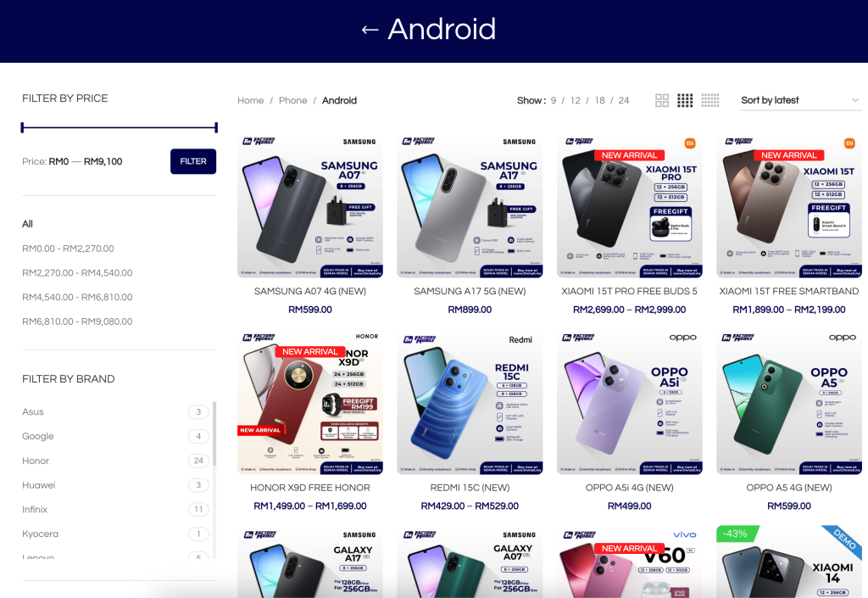Show 24 products per page
Viewport: 868px width, 598px height.
[x=624, y=100]
